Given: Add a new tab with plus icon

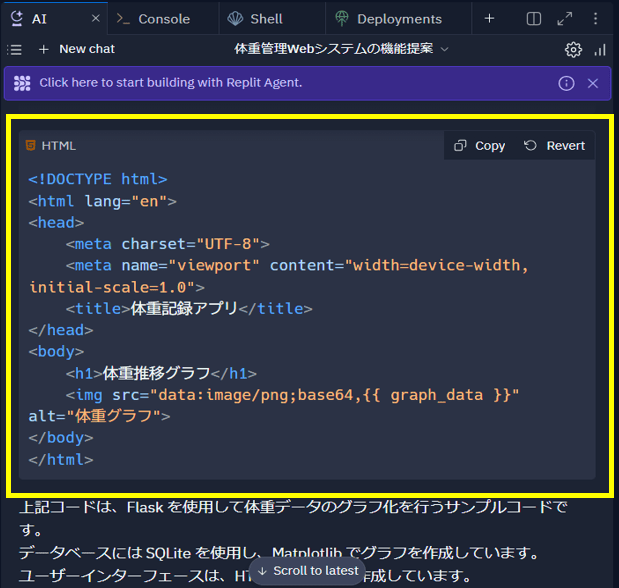Looking at the screenshot, I should coord(489,19).
